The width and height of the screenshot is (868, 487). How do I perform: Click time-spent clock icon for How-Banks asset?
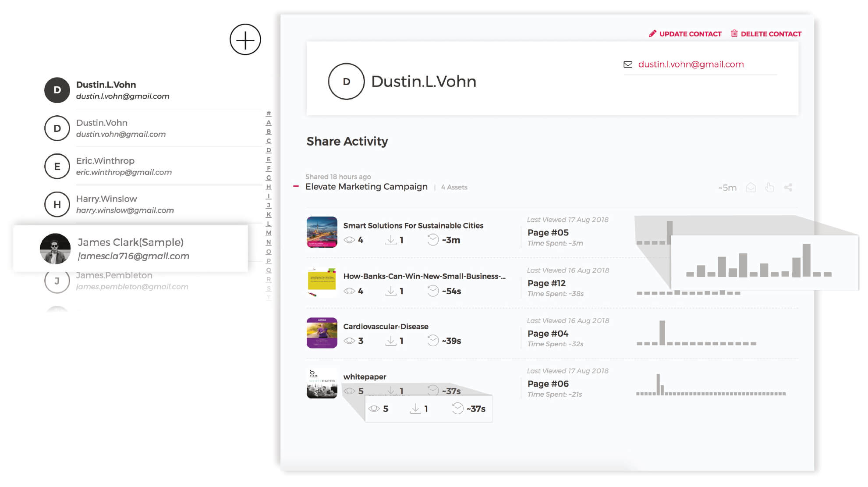coord(432,291)
